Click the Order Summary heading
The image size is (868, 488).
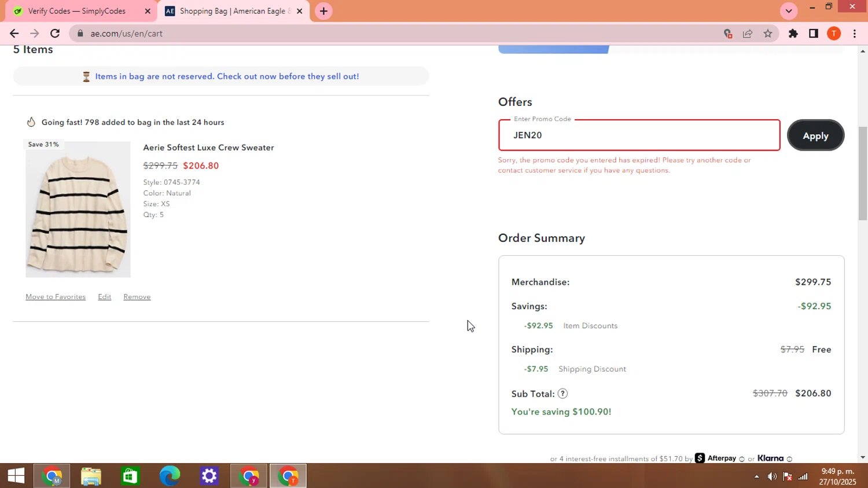pyautogui.click(x=542, y=238)
